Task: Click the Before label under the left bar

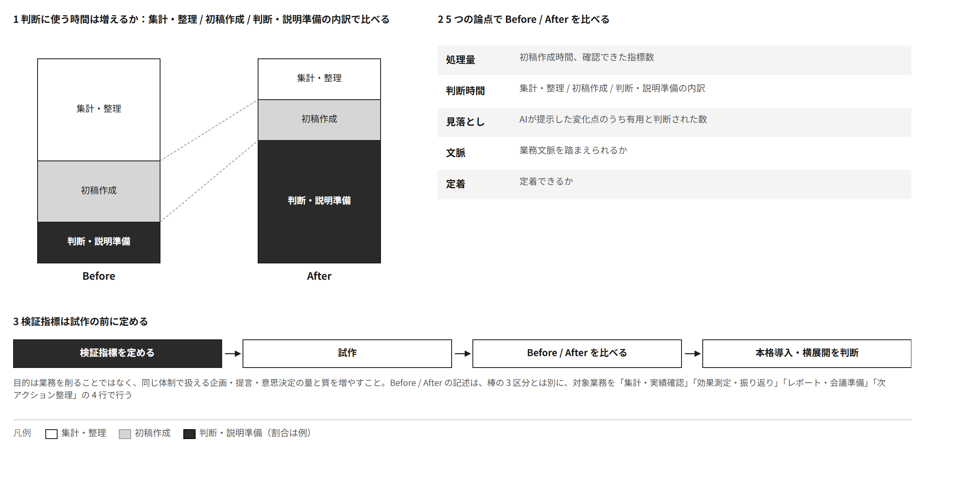Action: tap(99, 276)
